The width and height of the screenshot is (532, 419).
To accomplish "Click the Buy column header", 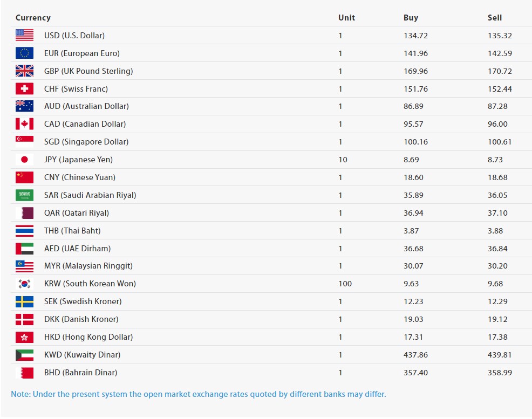I will (411, 18).
